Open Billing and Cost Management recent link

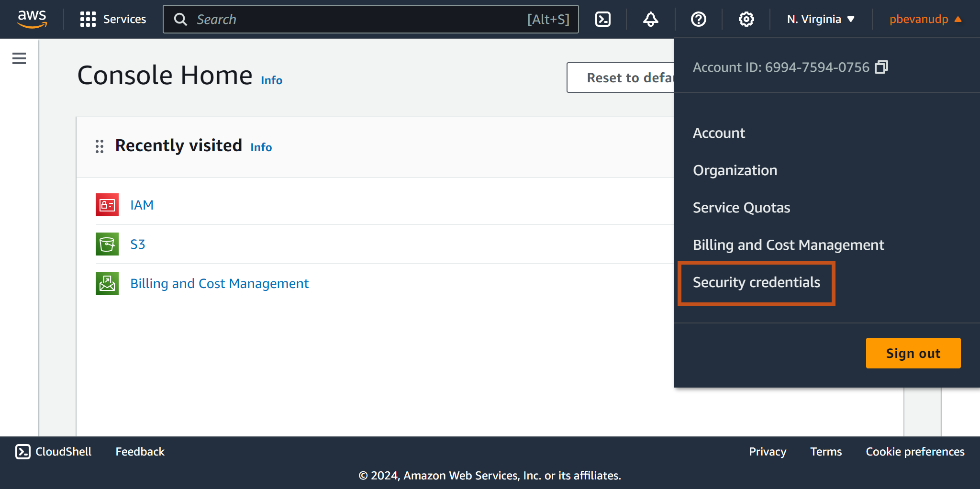[x=219, y=284]
